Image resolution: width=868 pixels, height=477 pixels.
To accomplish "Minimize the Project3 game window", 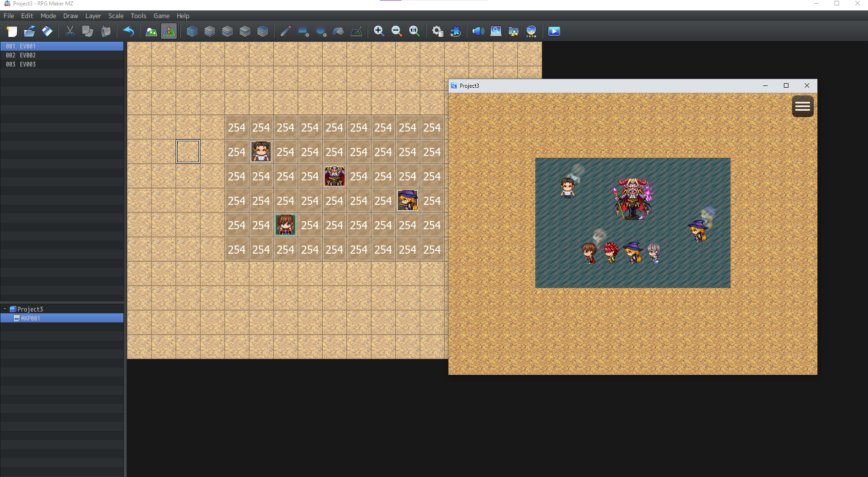I will [x=765, y=85].
